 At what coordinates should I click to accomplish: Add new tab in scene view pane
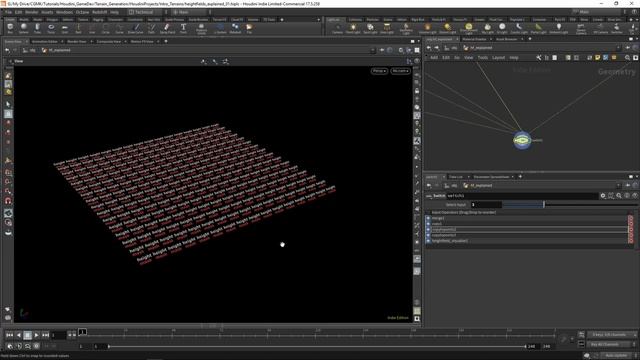tap(166, 42)
